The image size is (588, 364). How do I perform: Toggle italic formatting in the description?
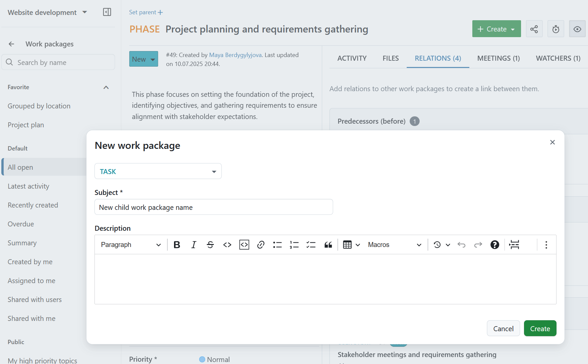click(x=194, y=245)
